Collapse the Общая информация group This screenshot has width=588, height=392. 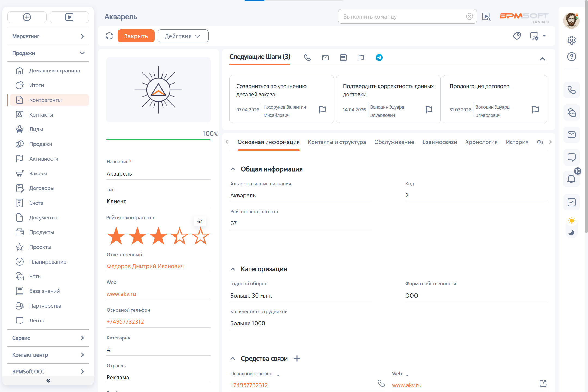(x=233, y=169)
